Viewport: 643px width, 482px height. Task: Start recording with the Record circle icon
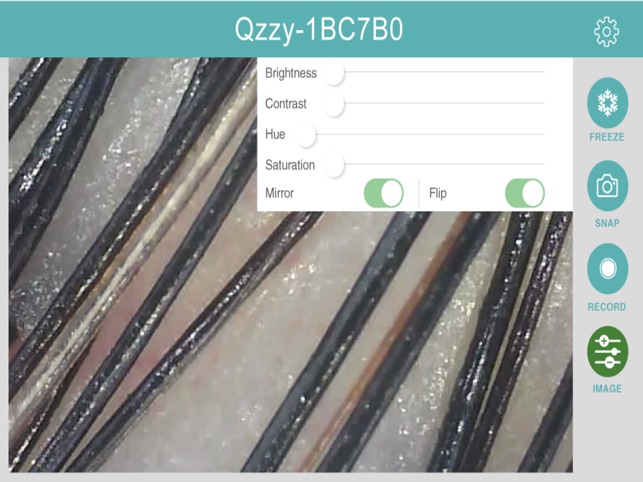(607, 269)
